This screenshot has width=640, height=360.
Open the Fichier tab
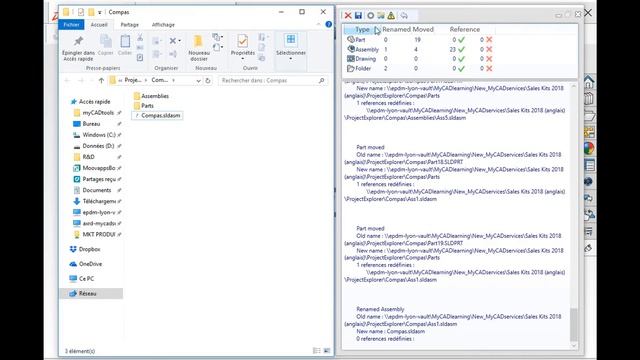(71, 24)
